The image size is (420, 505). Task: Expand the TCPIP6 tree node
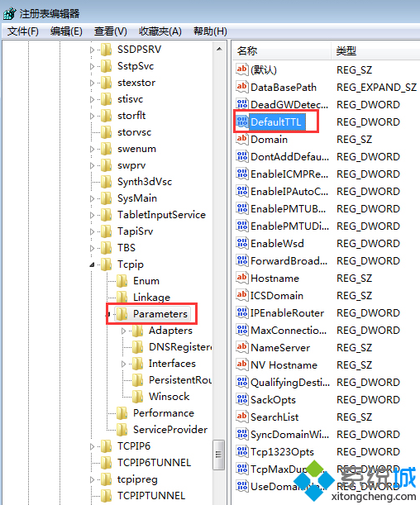pyautogui.click(x=92, y=446)
